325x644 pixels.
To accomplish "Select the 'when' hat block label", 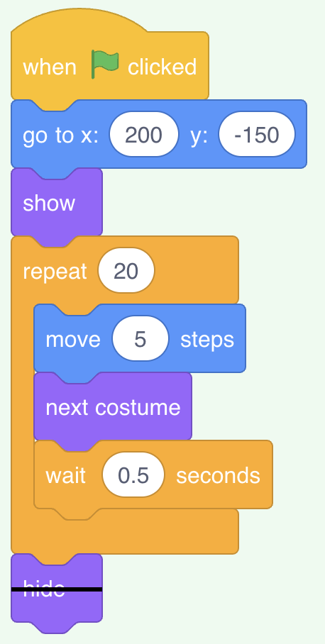I will 49,67.
